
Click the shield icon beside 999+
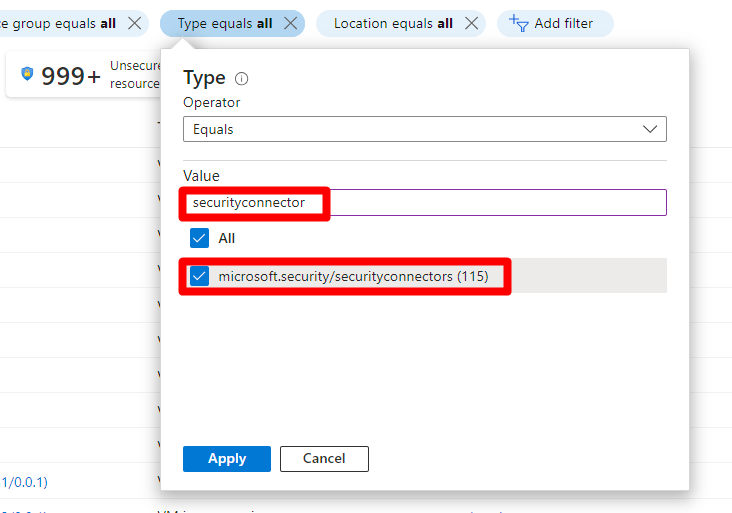[27, 75]
